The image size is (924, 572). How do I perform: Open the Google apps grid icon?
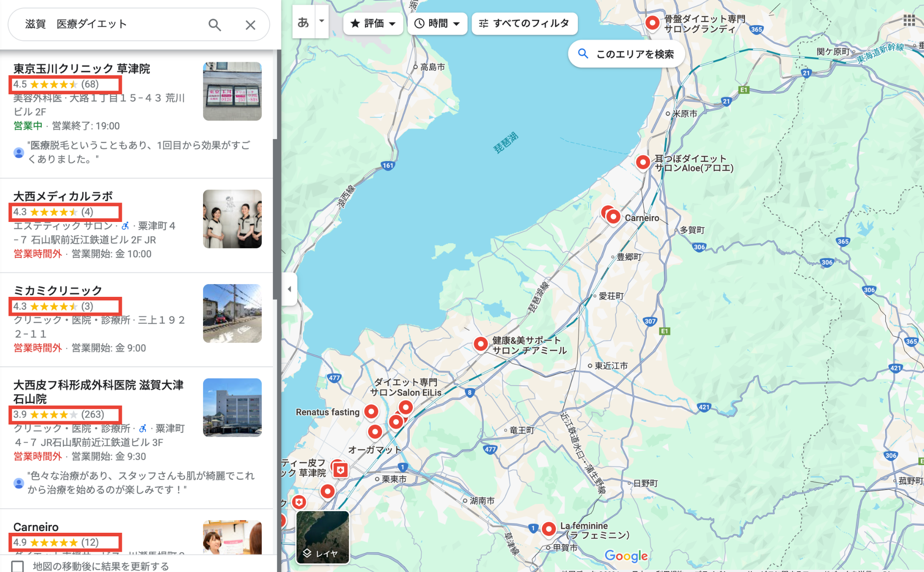(909, 20)
